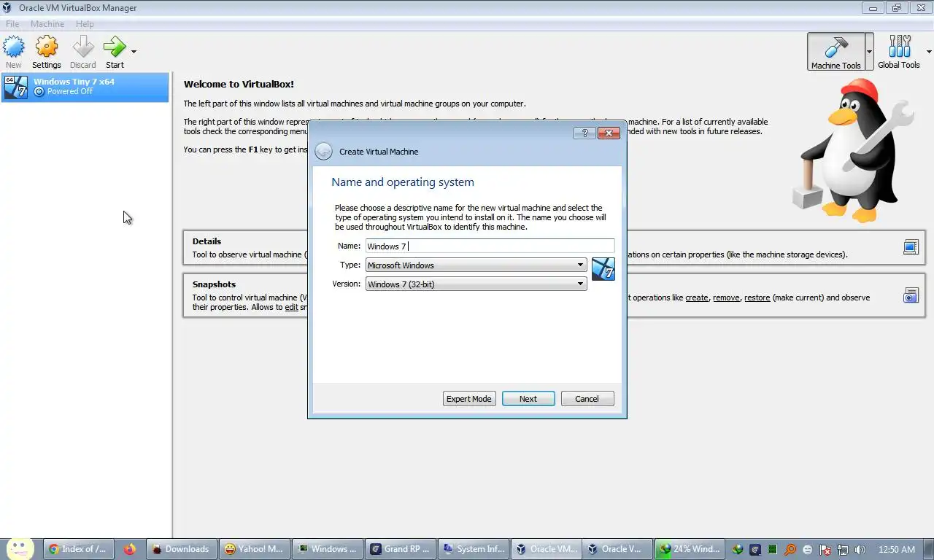Click the 'Welcome to VirtualBox!' heading
The image size is (934, 560).
[x=239, y=84]
